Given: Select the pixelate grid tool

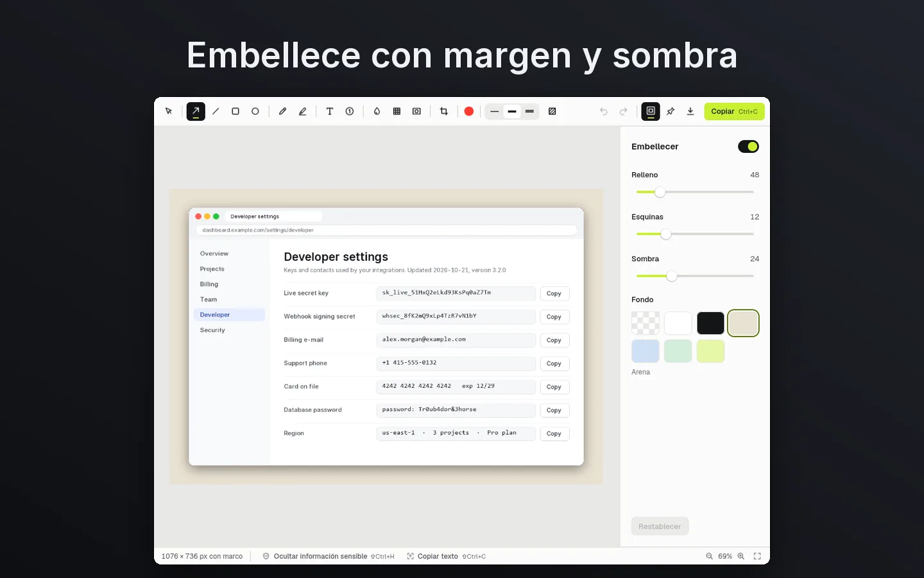Looking at the screenshot, I should pos(397,111).
